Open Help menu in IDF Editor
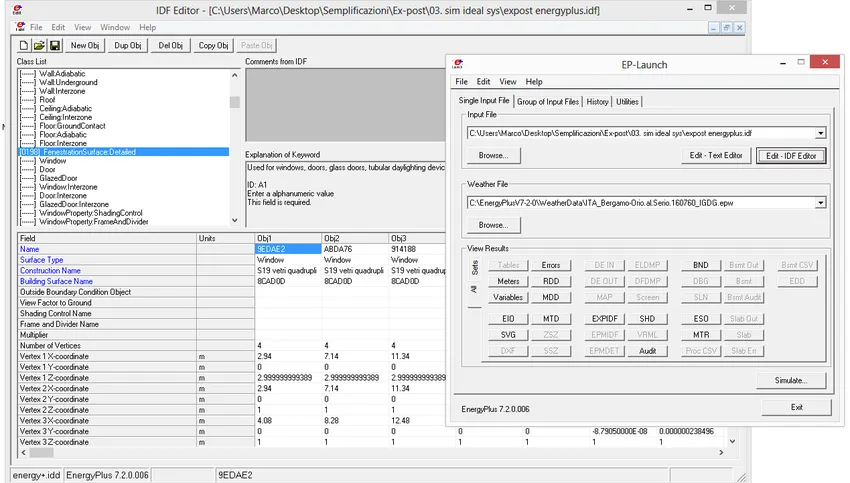 click(147, 27)
